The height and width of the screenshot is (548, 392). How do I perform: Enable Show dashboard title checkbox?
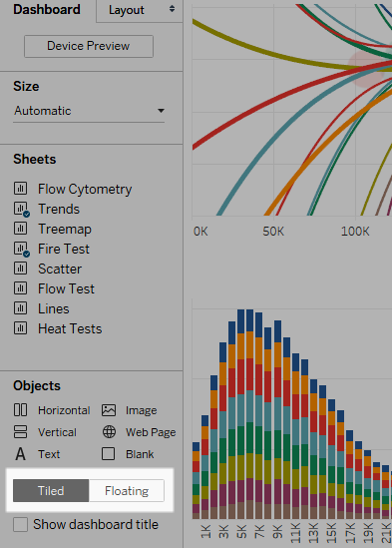[20, 525]
